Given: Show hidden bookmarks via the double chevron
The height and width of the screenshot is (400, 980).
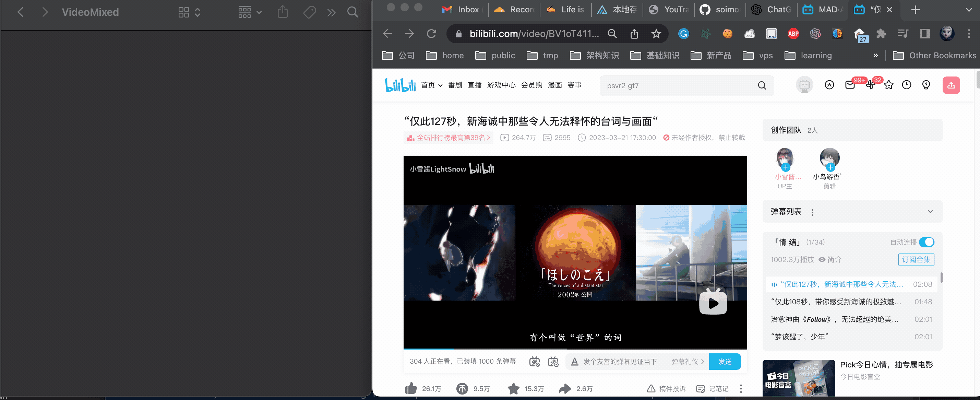Looking at the screenshot, I should [x=876, y=56].
